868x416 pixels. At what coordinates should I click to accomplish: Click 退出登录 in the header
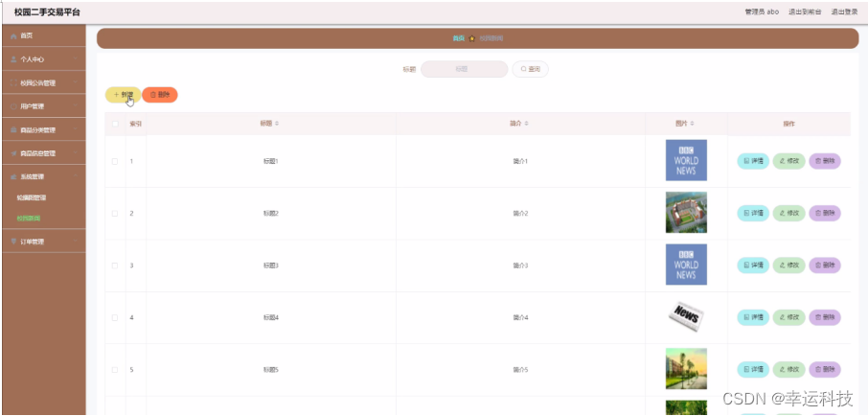(844, 12)
